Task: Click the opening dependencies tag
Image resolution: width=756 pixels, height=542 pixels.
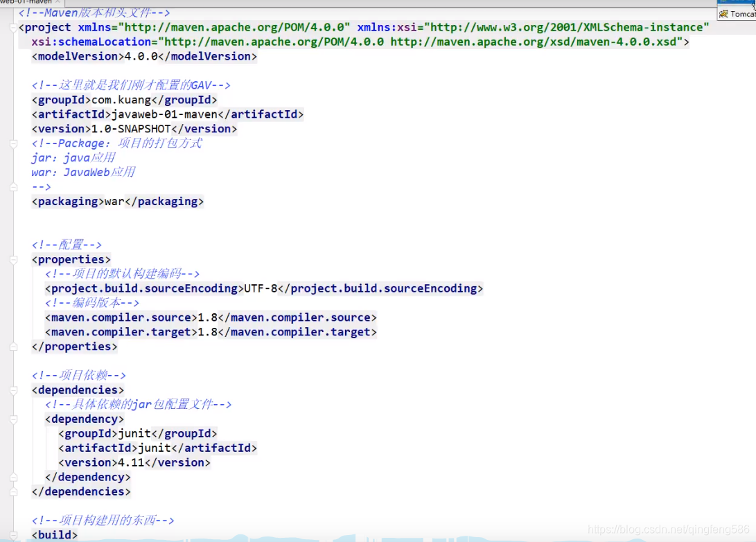Action: pyautogui.click(x=78, y=390)
